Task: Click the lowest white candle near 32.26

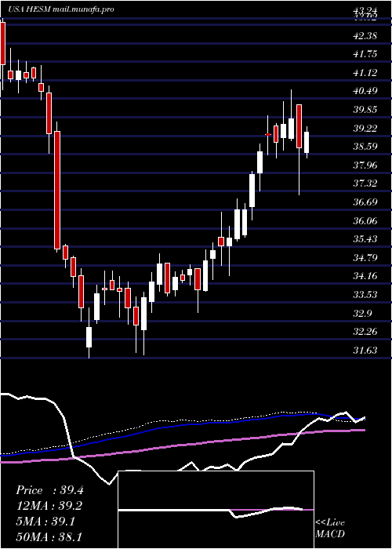Action: click(x=89, y=337)
